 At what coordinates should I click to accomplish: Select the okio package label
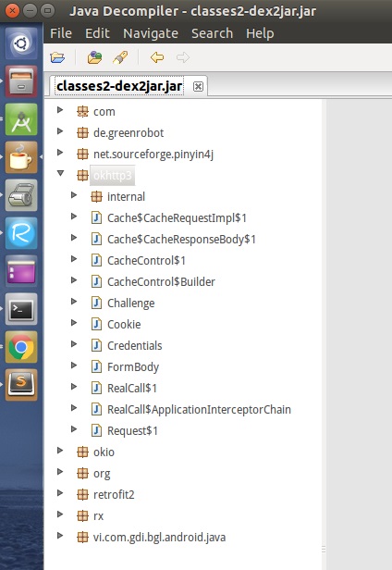(104, 452)
